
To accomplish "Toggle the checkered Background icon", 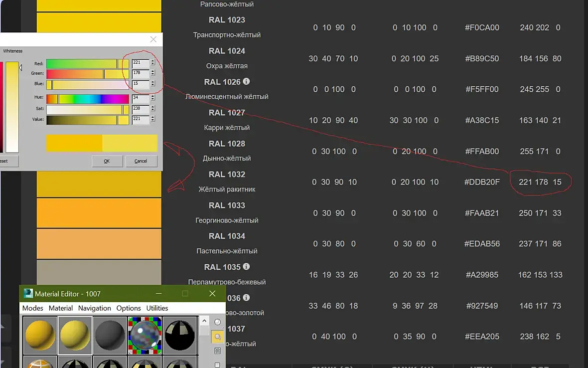I will coord(217,351).
